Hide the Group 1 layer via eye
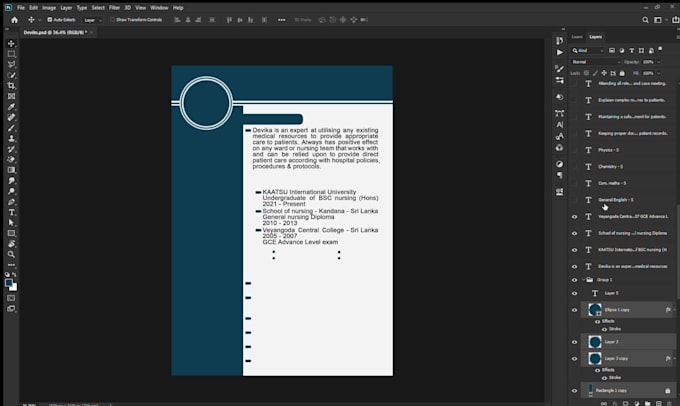The image size is (680, 406). [x=574, y=280]
